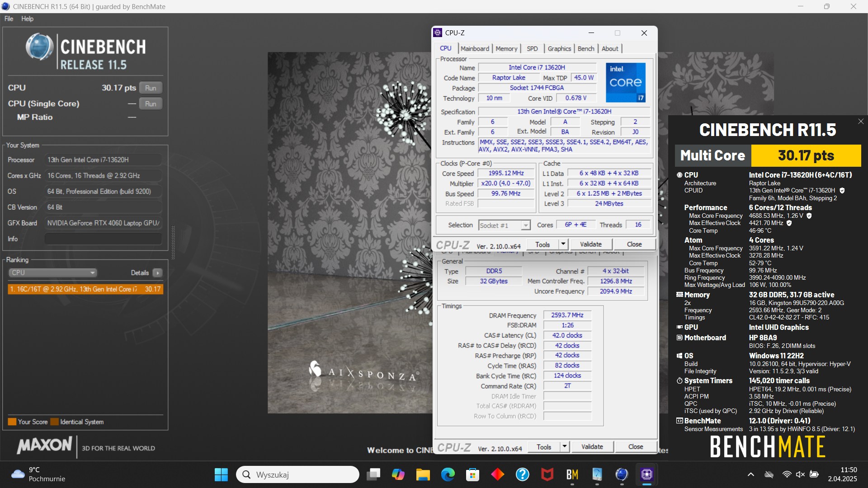The height and width of the screenshot is (488, 868).
Task: Click Validate in upper CPU-Z window
Action: (x=591, y=244)
